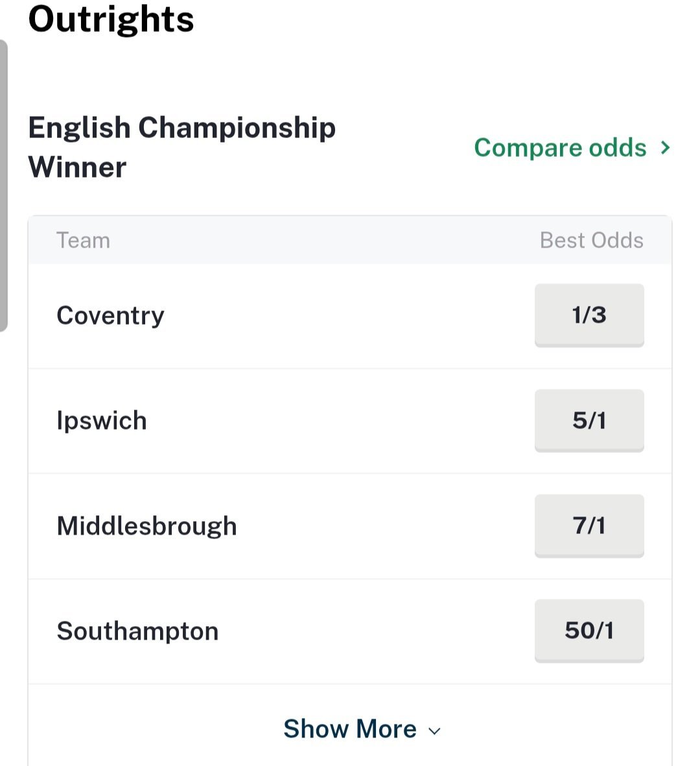The height and width of the screenshot is (766, 700).
Task: Click the English Championship Winner title
Action: [181, 147]
